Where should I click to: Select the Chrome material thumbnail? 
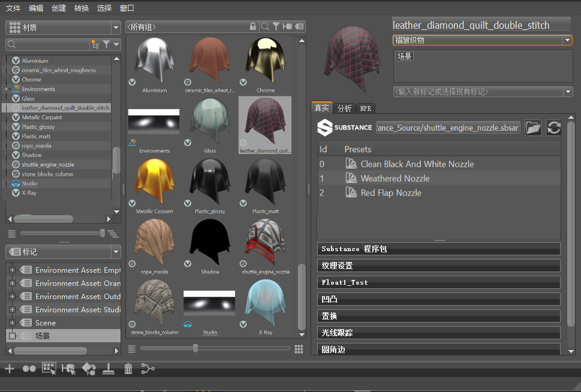point(265,65)
